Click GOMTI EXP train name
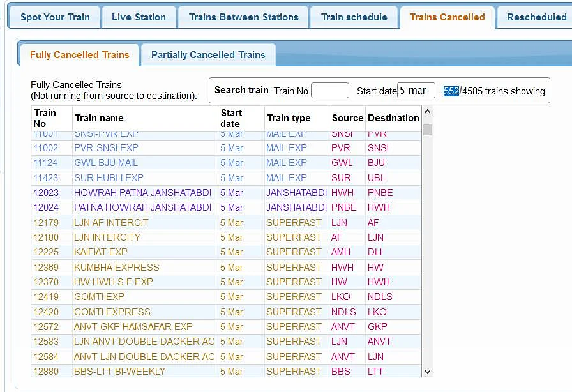 pyautogui.click(x=99, y=296)
